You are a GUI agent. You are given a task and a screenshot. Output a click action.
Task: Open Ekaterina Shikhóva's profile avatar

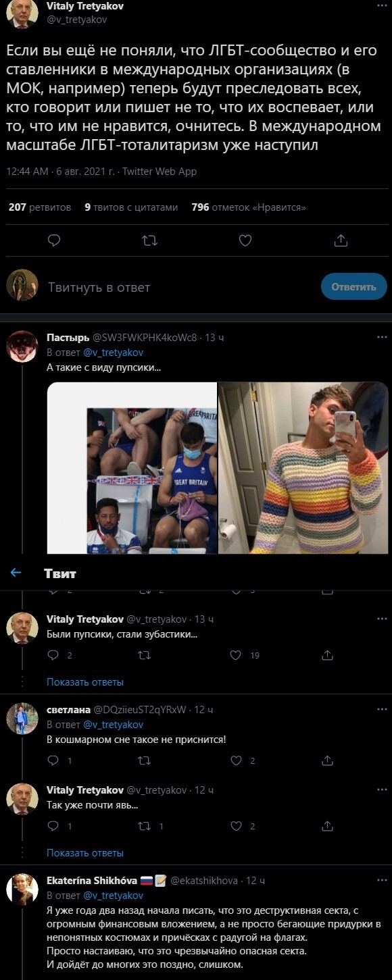point(22,889)
